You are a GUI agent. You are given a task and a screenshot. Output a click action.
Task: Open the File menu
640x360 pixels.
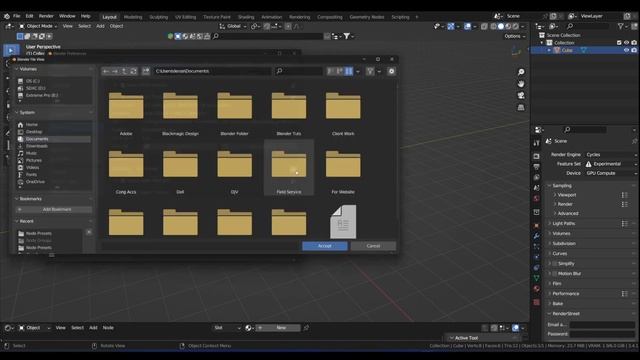pyautogui.click(x=16, y=16)
